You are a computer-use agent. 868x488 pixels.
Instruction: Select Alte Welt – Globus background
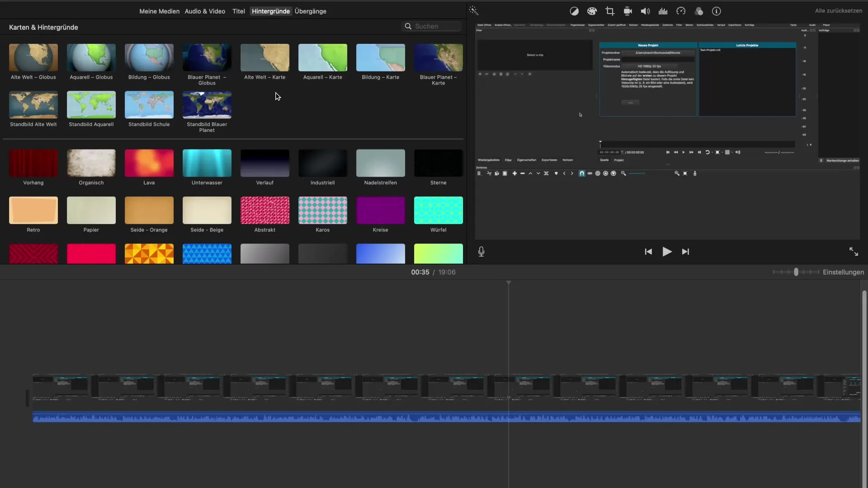[x=33, y=58]
